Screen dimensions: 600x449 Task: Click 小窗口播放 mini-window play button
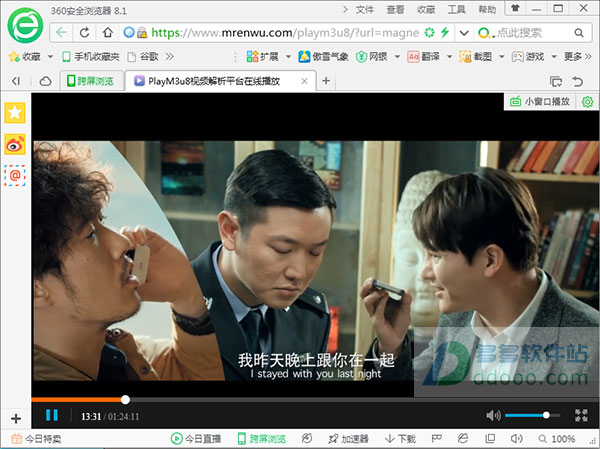[x=540, y=101]
